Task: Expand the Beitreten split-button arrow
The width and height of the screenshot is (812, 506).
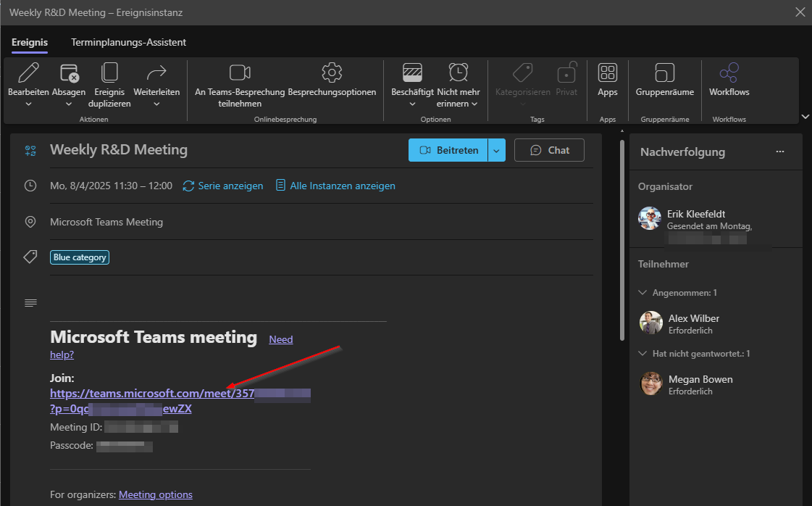Action: tap(496, 150)
